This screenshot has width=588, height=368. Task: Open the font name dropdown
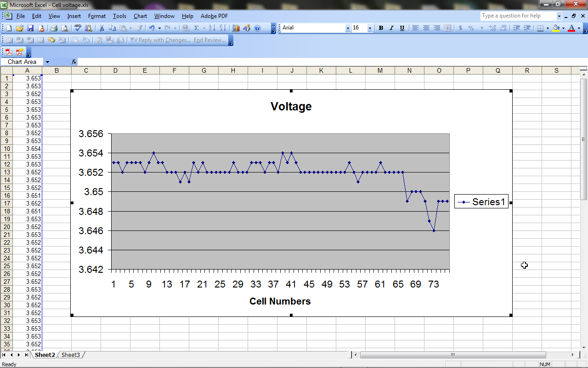pyautogui.click(x=349, y=28)
